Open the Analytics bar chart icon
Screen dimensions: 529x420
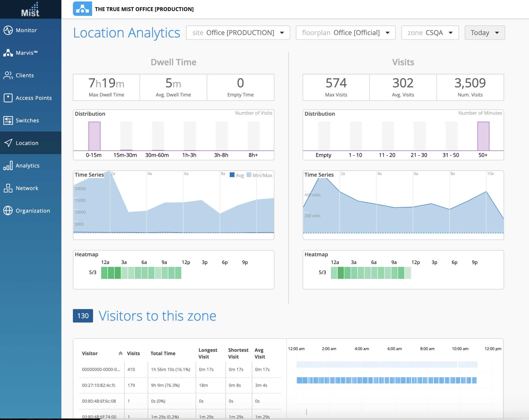8,166
